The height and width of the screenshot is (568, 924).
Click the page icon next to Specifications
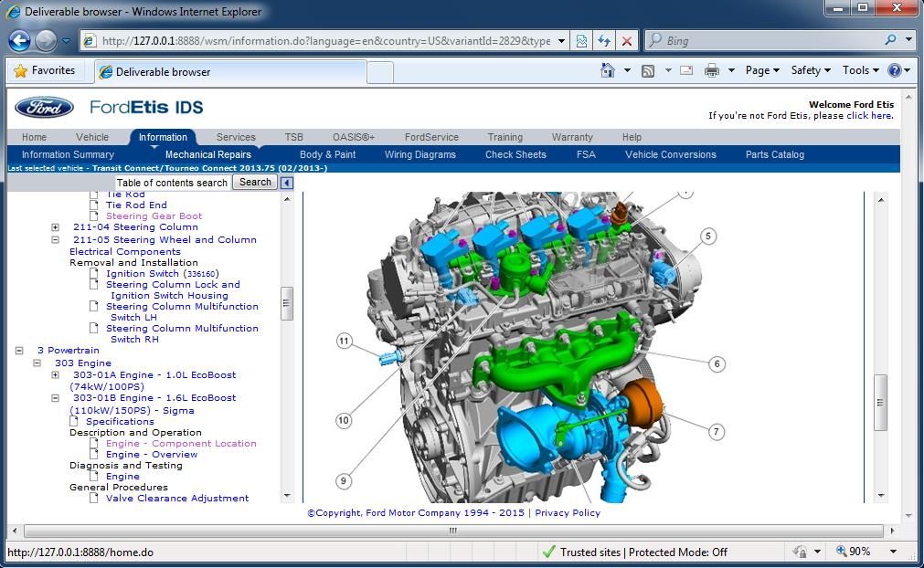pyautogui.click(x=74, y=421)
